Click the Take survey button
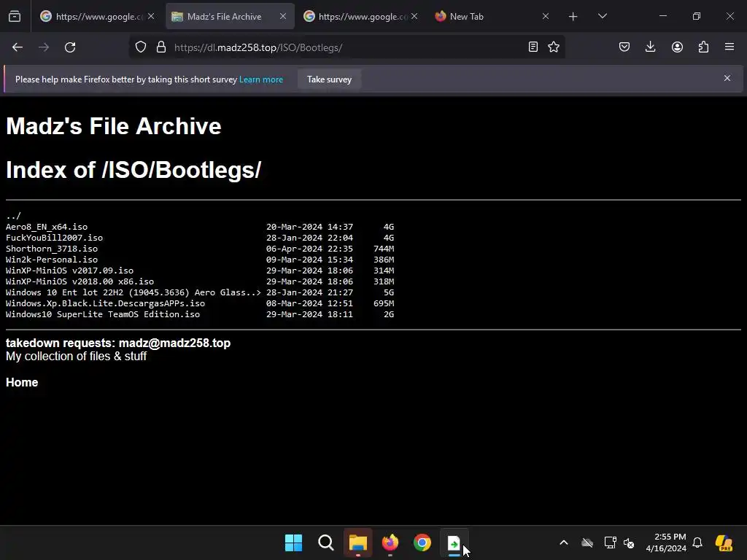 point(329,79)
